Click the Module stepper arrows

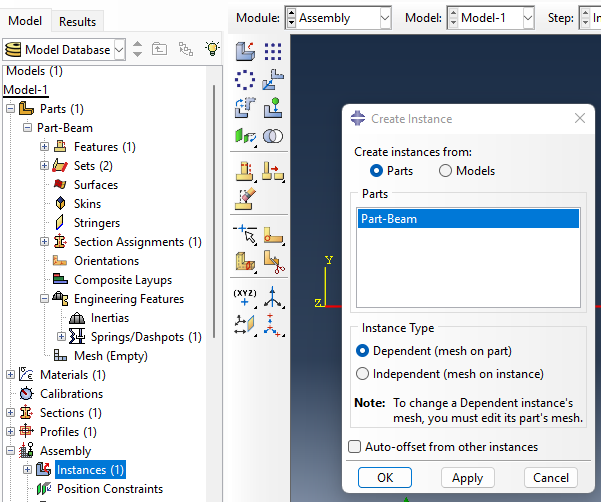[x=291, y=18]
